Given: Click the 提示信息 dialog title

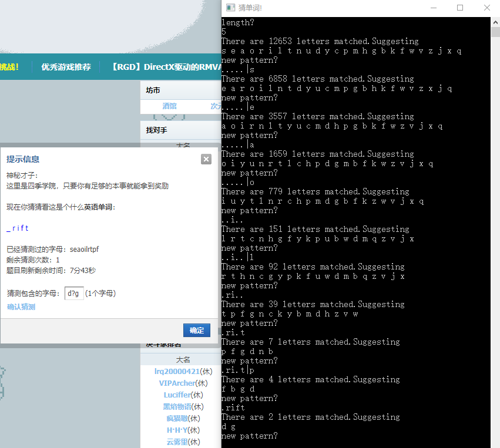Looking at the screenshot, I should [x=23, y=159].
